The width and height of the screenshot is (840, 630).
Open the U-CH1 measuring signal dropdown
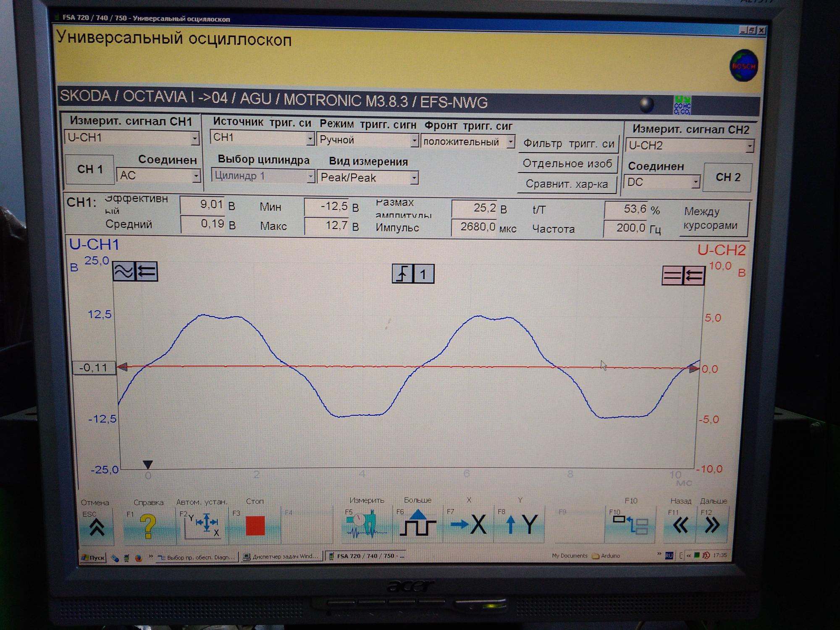pos(132,137)
